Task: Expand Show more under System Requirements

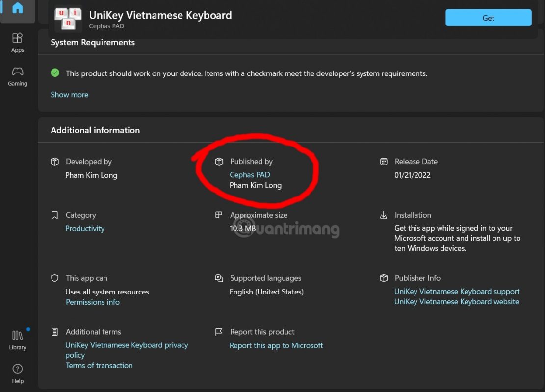Action: [x=69, y=94]
